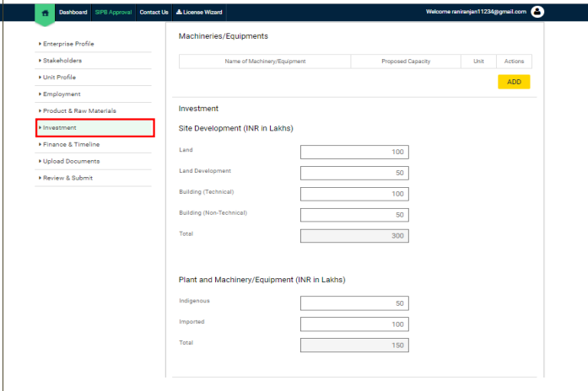Open the Contact Us page
Image resolution: width=588 pixels, height=391 pixels.
(x=154, y=12)
